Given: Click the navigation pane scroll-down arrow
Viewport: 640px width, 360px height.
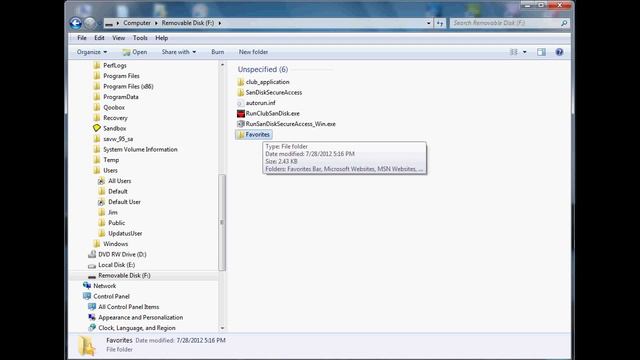Looking at the screenshot, I should pyautogui.click(x=222, y=328).
